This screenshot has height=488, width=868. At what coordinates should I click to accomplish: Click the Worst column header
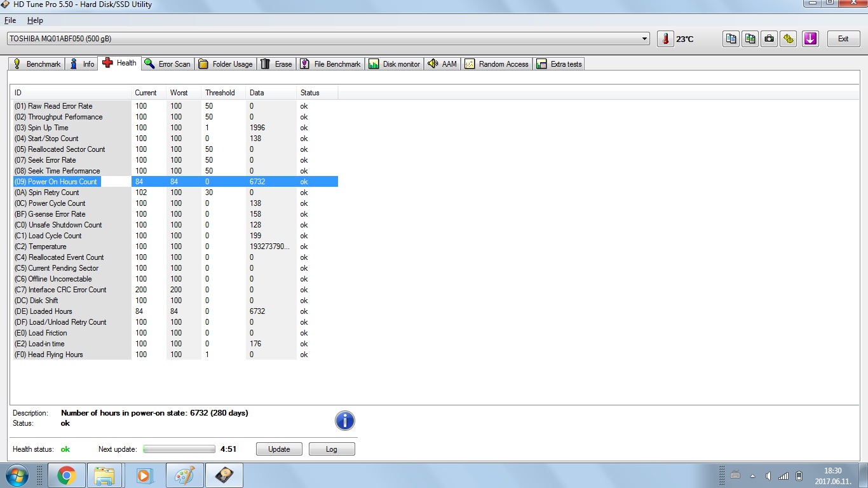tap(184, 93)
